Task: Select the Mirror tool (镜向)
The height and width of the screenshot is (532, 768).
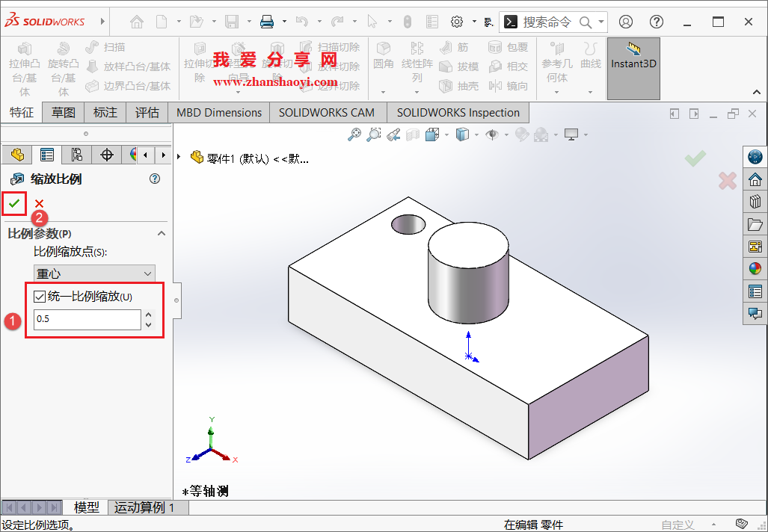Action: point(509,86)
